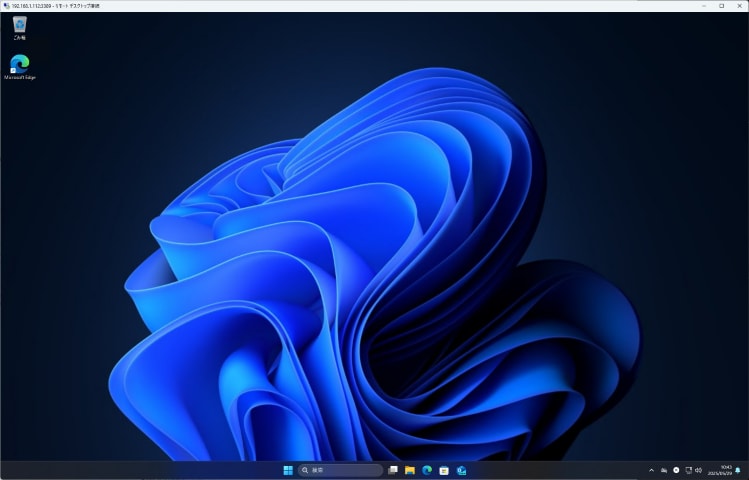Open the clock and date flyout

point(720,470)
